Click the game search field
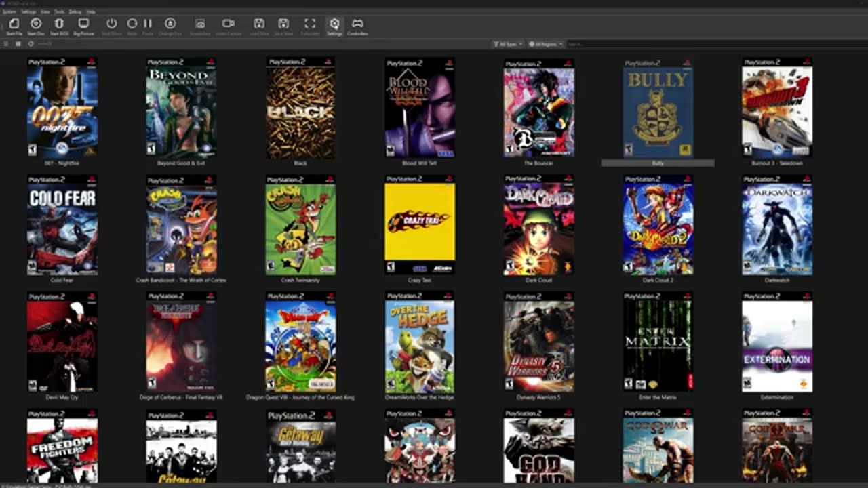The width and height of the screenshot is (868, 488). 715,44
